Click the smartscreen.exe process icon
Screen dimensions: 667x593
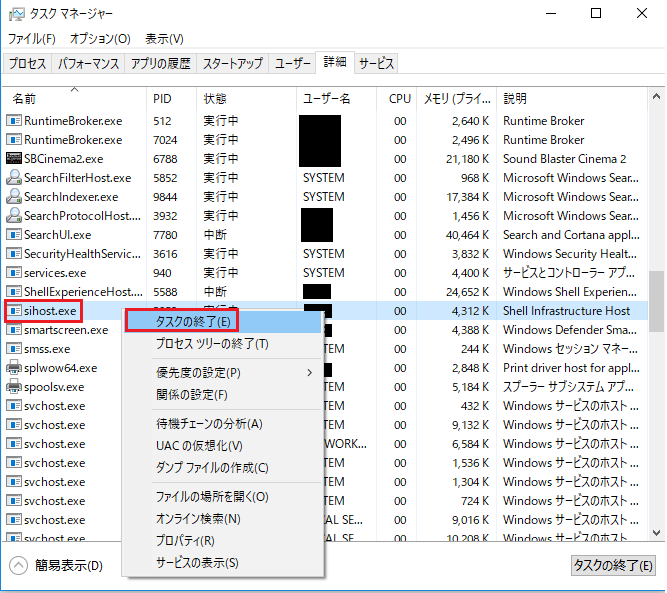(x=14, y=330)
